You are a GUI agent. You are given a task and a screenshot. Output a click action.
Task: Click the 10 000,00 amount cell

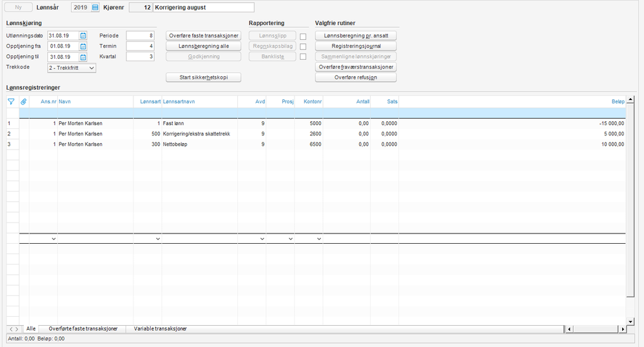click(x=512, y=144)
